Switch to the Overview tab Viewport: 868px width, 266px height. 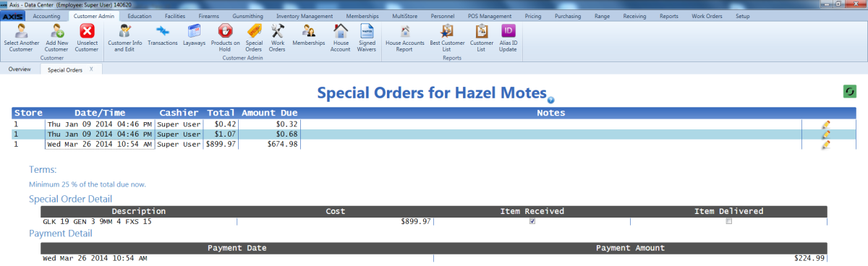coord(20,69)
